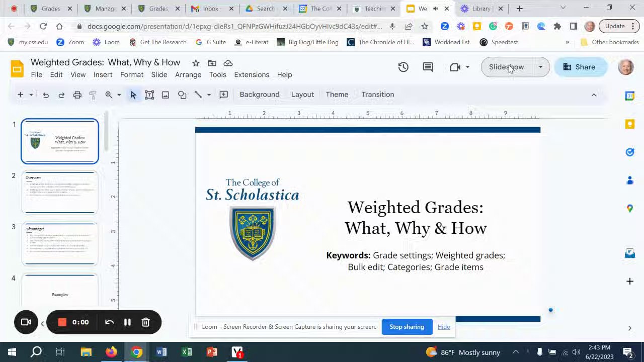Image resolution: width=644 pixels, height=362 pixels.
Task: Open Google Calendar side panel
Action: point(630,96)
